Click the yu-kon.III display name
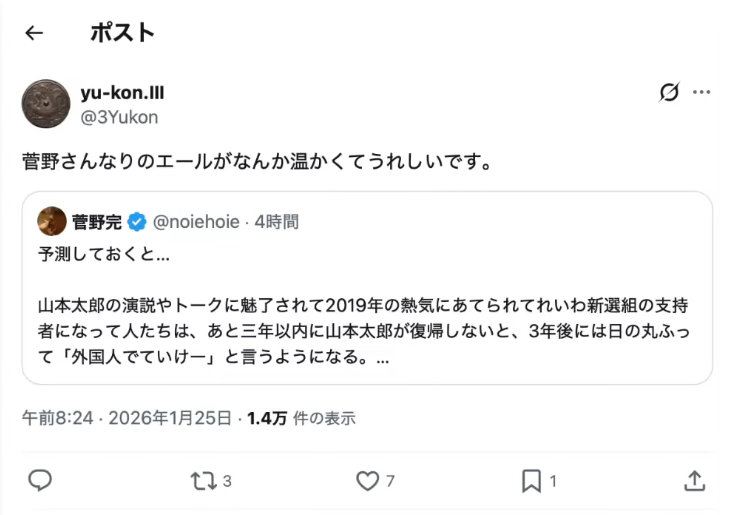This screenshot has height=515, width=732. (x=122, y=93)
